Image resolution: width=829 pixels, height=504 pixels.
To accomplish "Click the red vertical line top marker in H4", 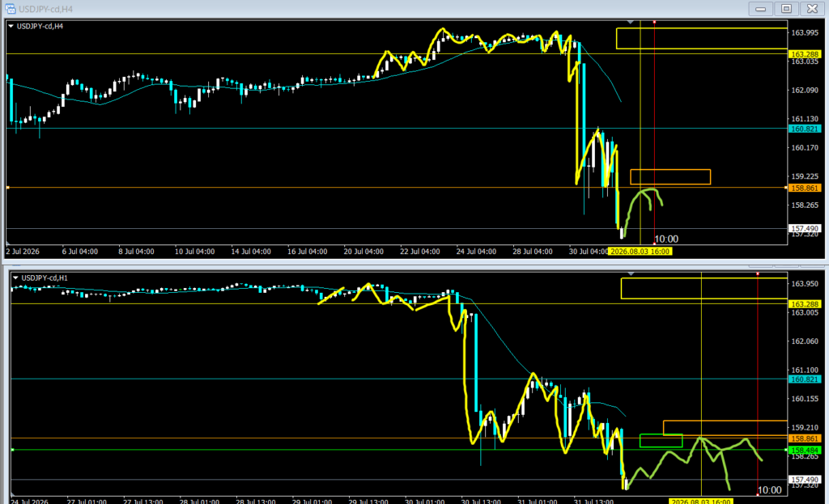I will pos(654,22).
